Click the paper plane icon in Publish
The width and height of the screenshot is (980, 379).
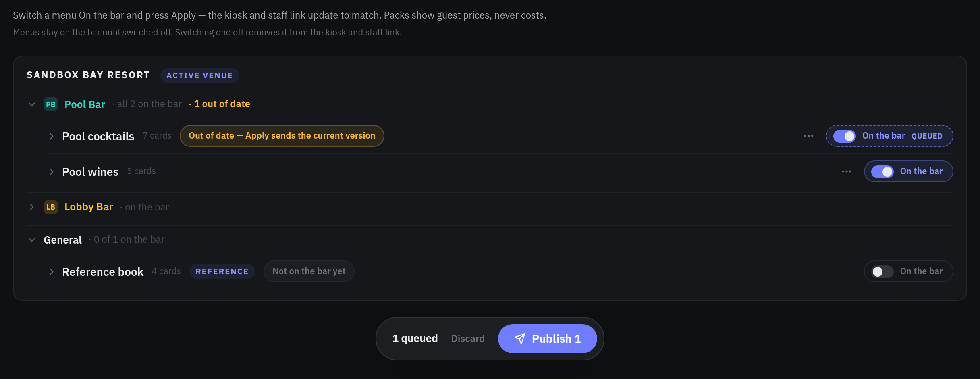pos(520,339)
